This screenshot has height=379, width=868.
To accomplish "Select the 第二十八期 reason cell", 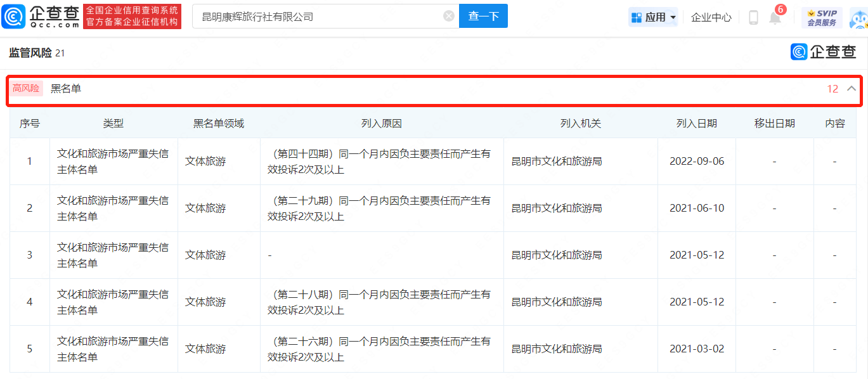I will (382, 302).
